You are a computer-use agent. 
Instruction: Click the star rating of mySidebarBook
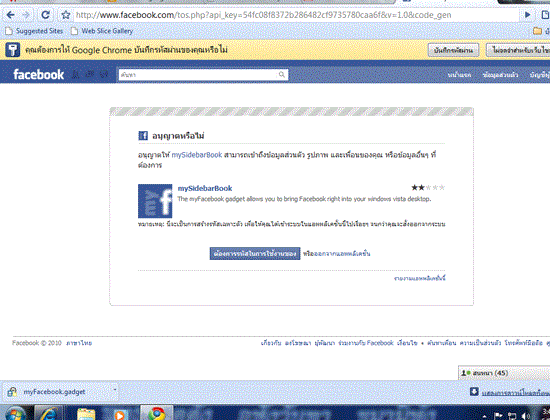(x=428, y=188)
